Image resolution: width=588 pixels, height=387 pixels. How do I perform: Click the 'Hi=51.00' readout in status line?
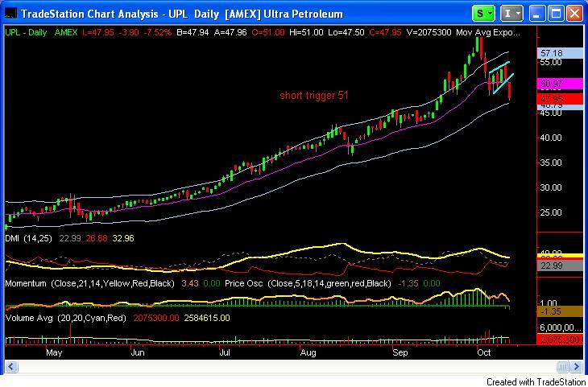coord(306,33)
